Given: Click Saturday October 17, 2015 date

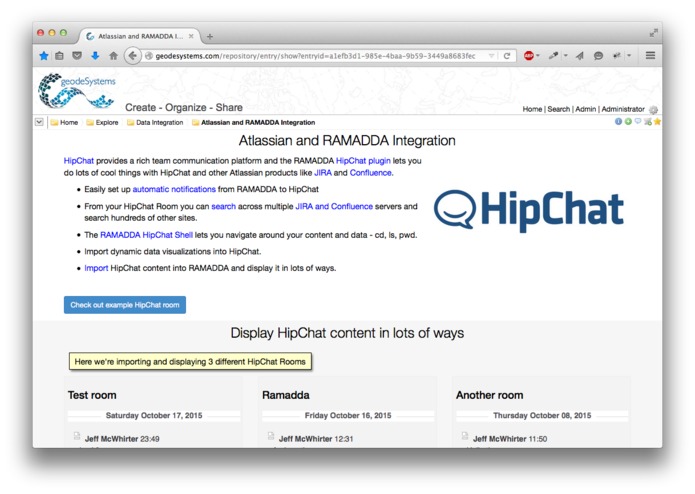Looking at the screenshot, I should point(154,416).
